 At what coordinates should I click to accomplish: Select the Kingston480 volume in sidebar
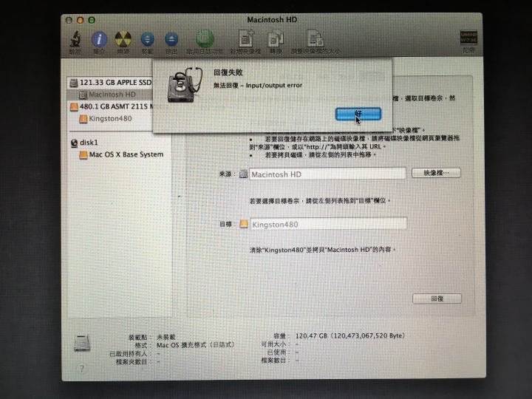click(x=111, y=119)
